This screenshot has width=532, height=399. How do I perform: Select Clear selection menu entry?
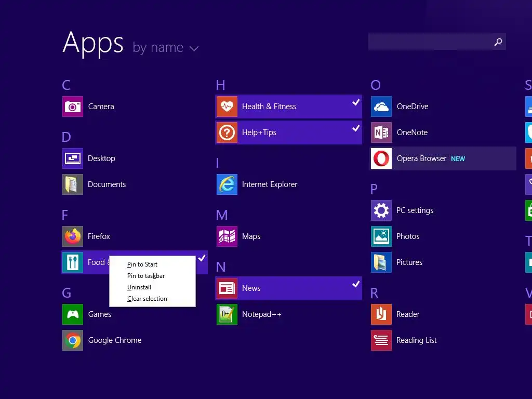pyautogui.click(x=147, y=299)
